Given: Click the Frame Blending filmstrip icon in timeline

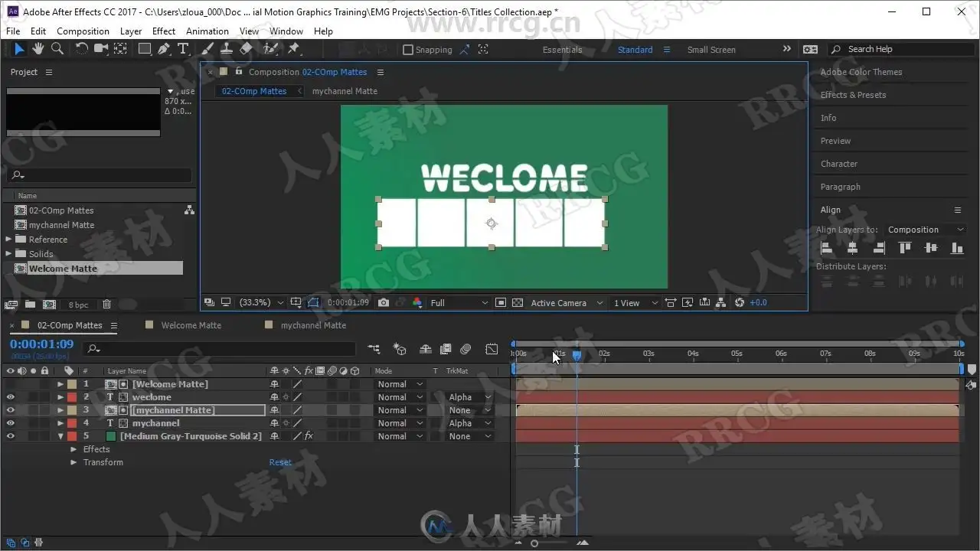Looking at the screenshot, I should [446, 349].
